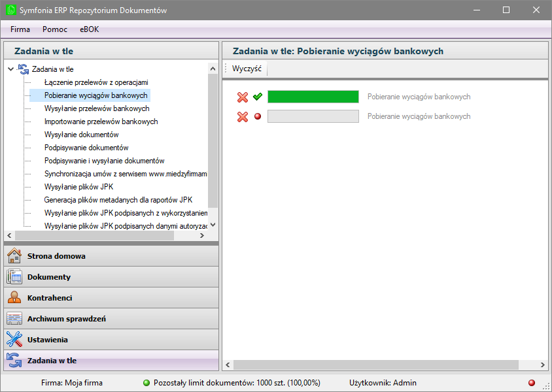Viewport: 552px width, 392px height.
Task: Click the Zadania w tle sync icon
Action: click(14, 360)
